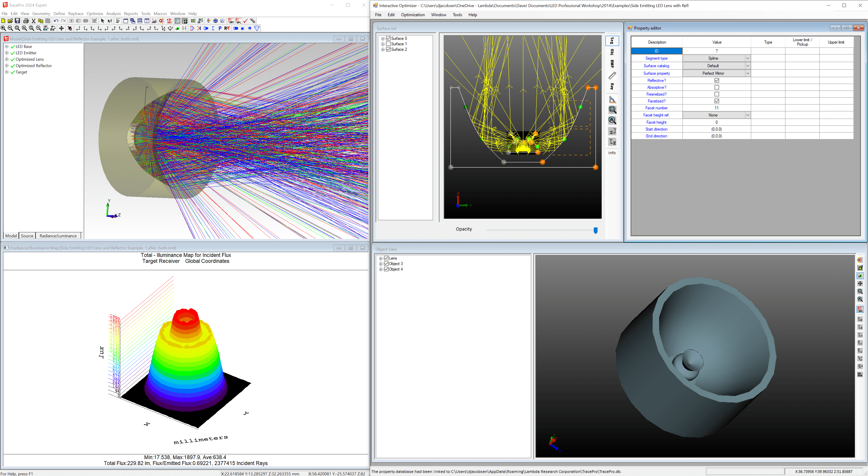
Task: Select the Pan move tool in TracePro toolbar
Action: coord(61,29)
